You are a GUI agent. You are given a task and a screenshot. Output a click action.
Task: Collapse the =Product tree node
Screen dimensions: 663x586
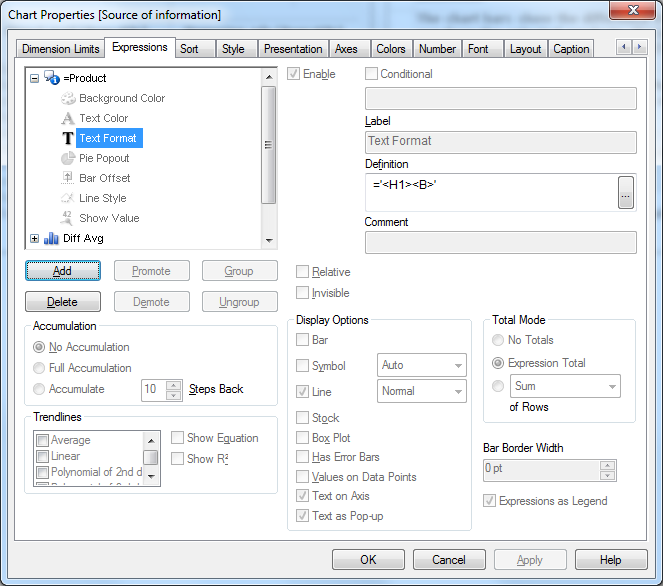coord(35,78)
